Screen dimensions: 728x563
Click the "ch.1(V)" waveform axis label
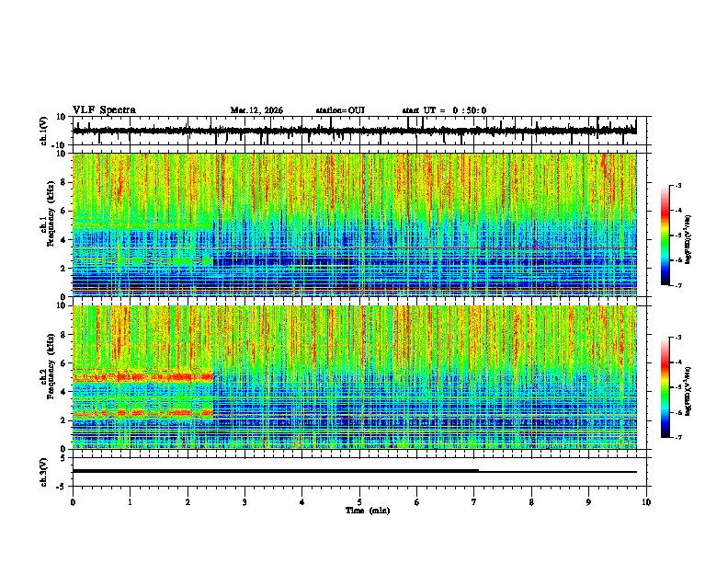44,131
